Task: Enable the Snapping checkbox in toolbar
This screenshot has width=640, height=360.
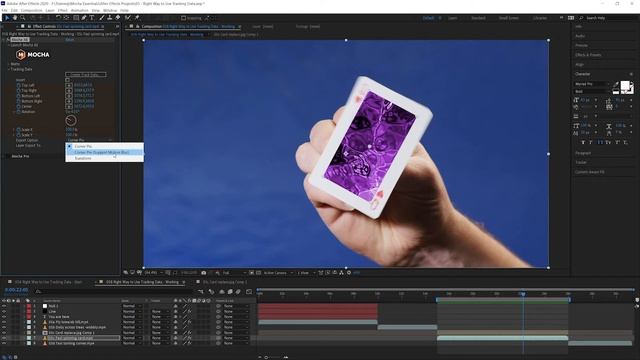Action: pyautogui.click(x=184, y=18)
